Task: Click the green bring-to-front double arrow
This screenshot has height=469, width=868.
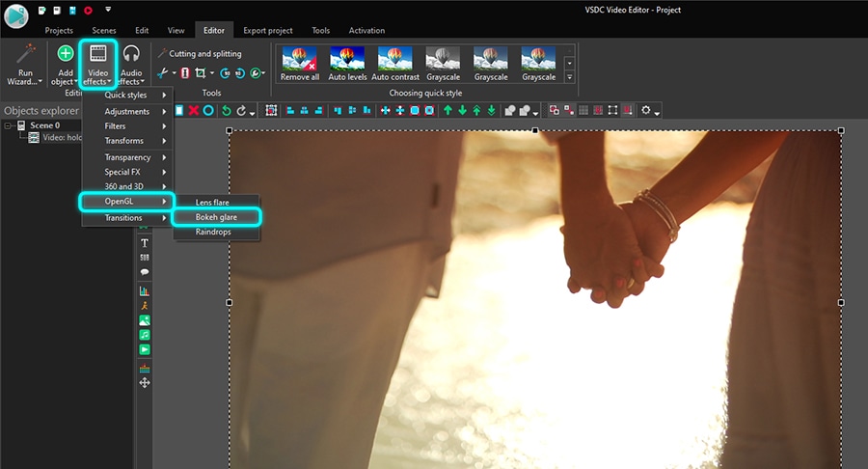Action: [x=476, y=110]
